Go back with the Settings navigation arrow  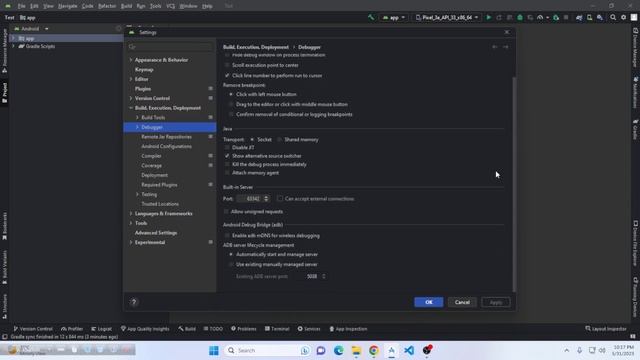[495, 47]
